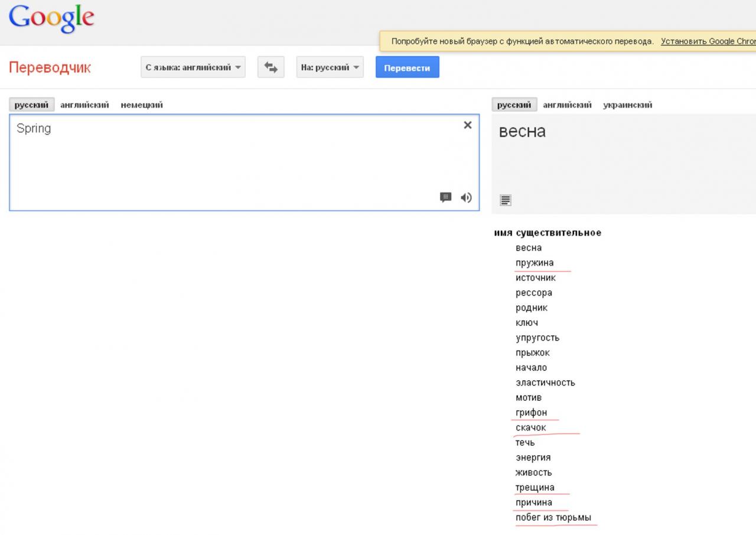Click the translated result весна
756x535 pixels.
coord(522,131)
